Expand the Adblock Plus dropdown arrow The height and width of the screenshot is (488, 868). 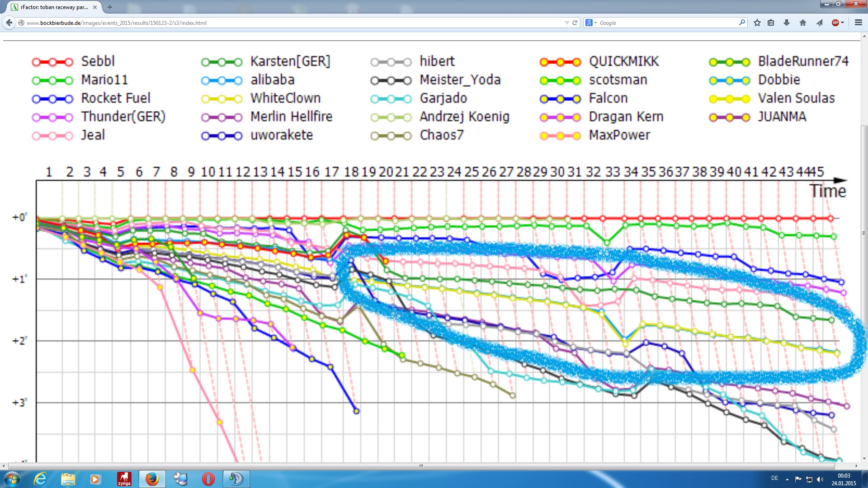click(x=843, y=23)
